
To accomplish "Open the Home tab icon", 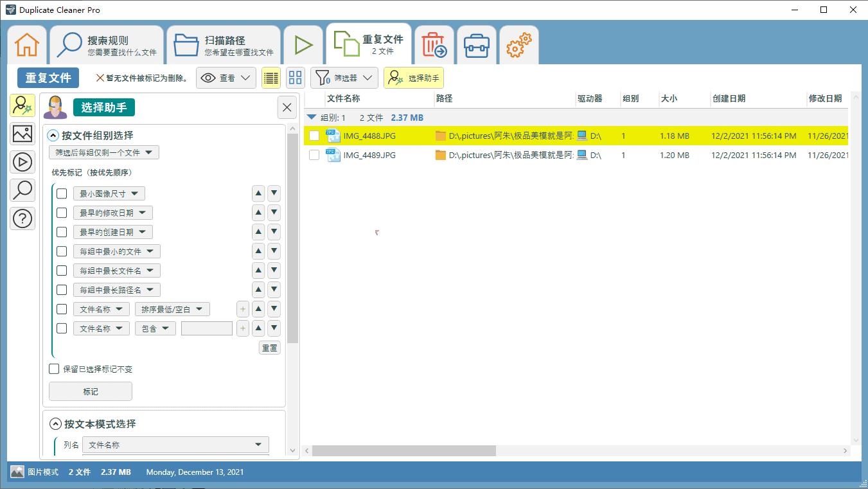I will pyautogui.click(x=27, y=45).
